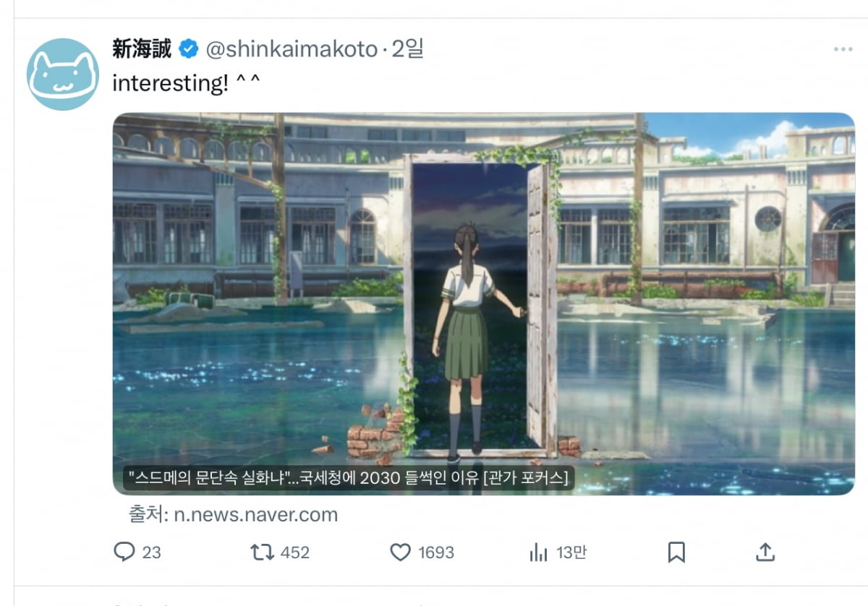
Task: Click the 1693 likes count
Action: (436, 553)
